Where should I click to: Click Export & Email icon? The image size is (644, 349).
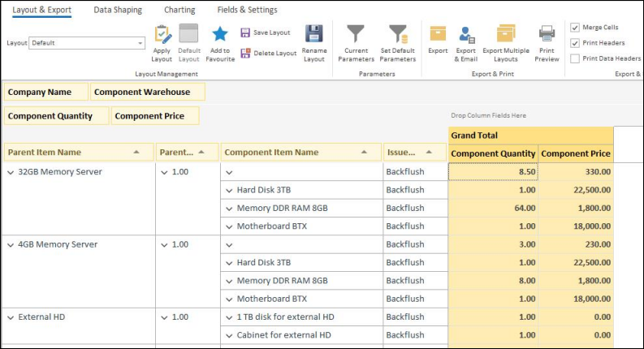pos(466,35)
